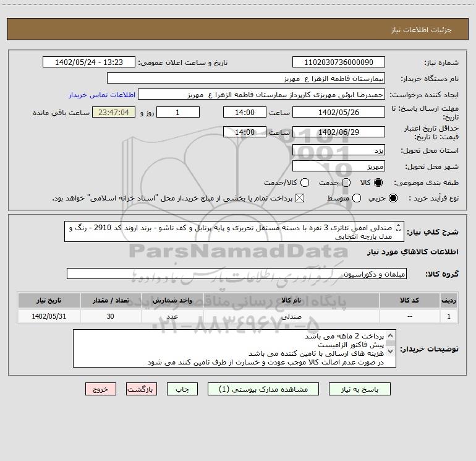This screenshot has width=476, height=461.
Task: Click the استان محل تحویل field یزد
Action: pos(339,150)
